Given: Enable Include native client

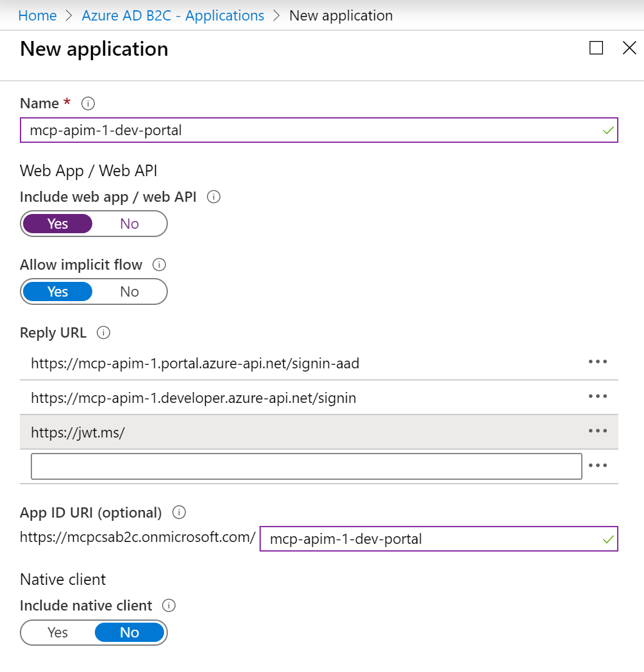Looking at the screenshot, I should click(58, 632).
